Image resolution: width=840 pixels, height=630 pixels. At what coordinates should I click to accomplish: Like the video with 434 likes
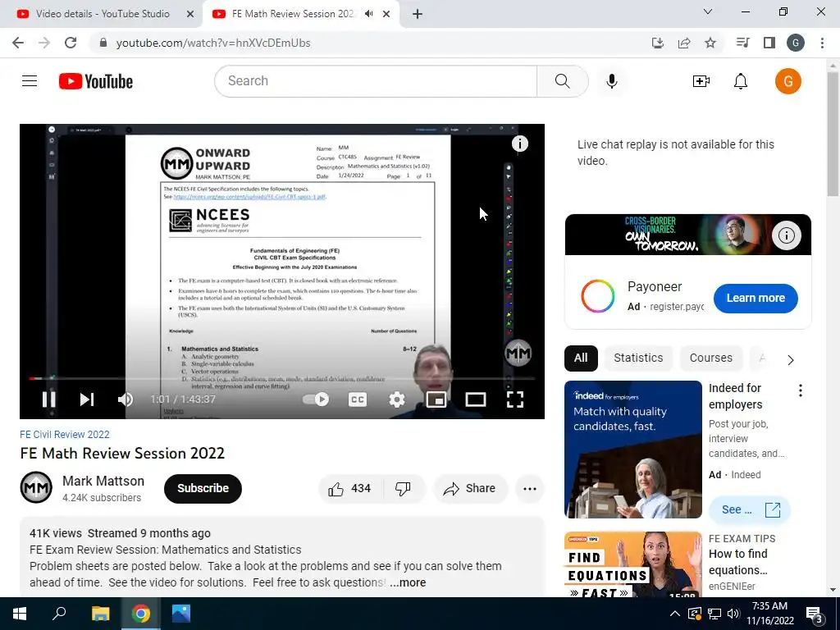[x=349, y=489]
